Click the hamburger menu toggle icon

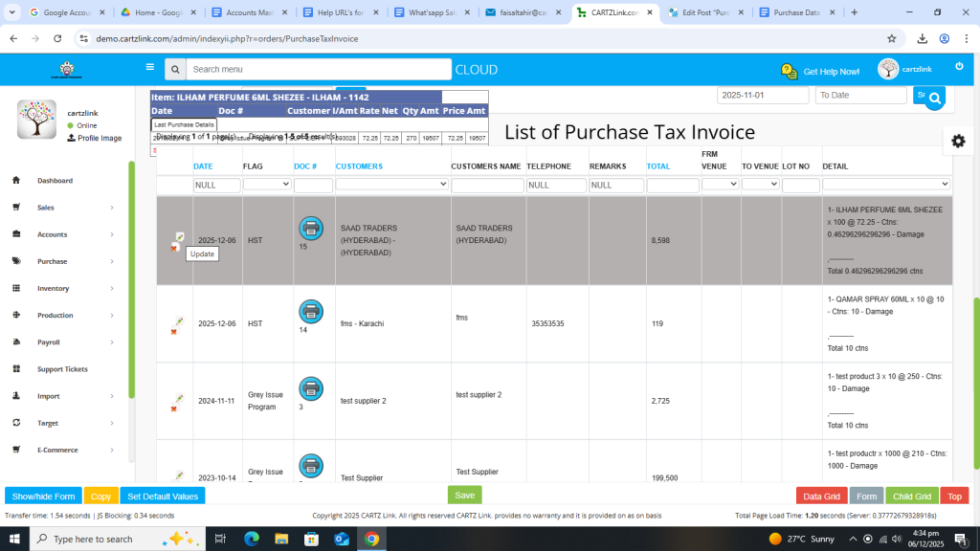[x=150, y=68]
